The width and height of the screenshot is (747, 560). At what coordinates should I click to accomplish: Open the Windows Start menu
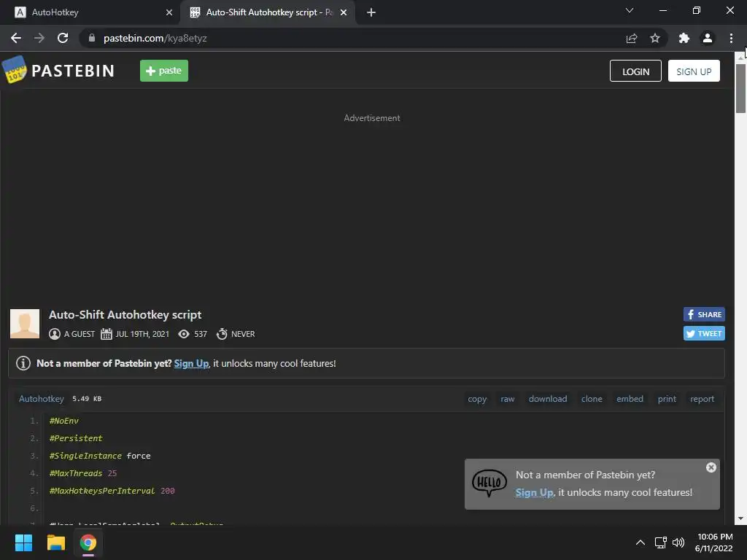point(23,542)
